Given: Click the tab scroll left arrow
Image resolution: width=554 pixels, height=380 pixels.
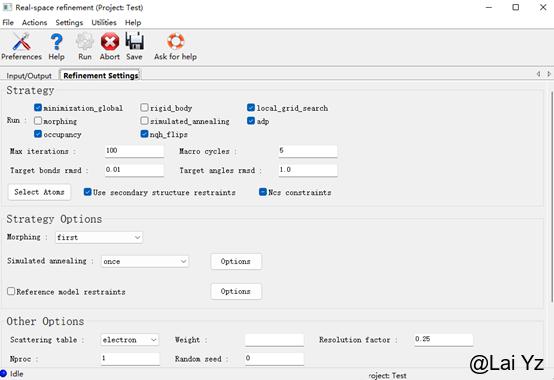Looking at the screenshot, I should pos(538,74).
